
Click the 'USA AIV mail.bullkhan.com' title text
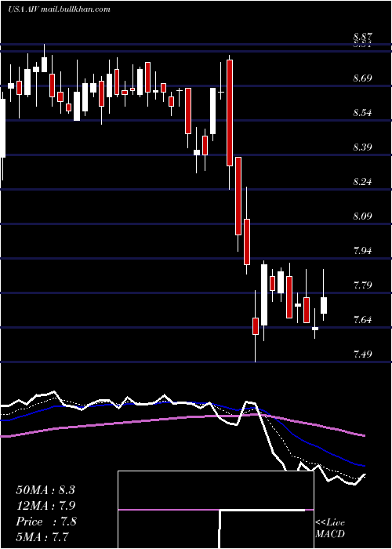pos(59,9)
